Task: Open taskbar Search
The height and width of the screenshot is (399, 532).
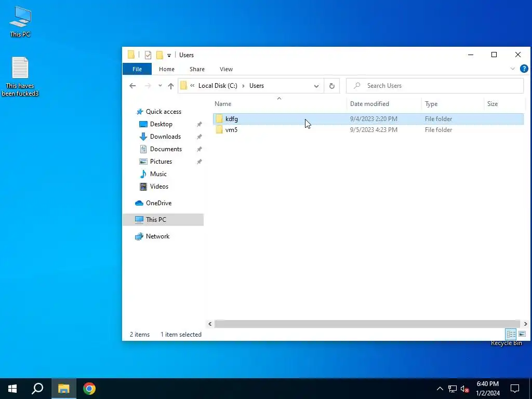Action: coord(37,389)
